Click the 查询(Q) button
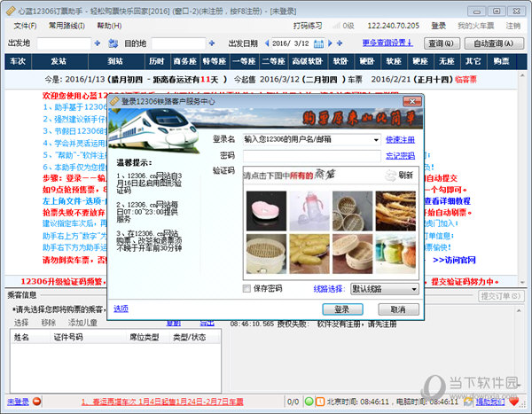 point(442,43)
